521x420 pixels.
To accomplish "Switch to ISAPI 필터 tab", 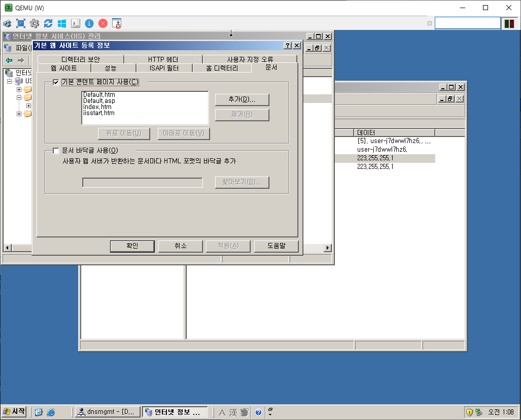I will click(164, 68).
